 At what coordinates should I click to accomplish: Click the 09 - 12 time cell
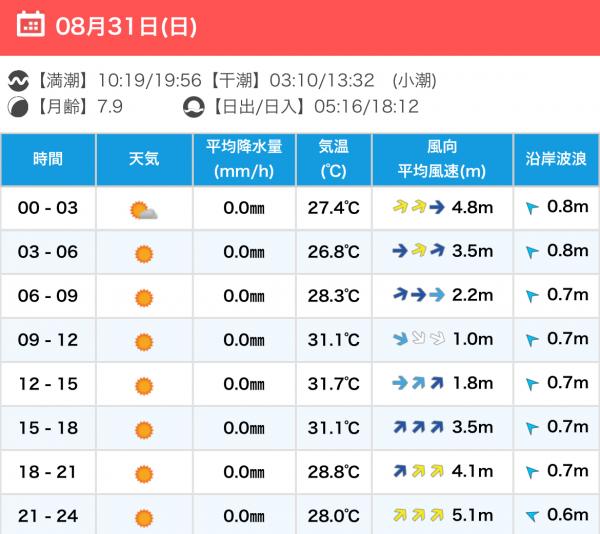coord(48,340)
